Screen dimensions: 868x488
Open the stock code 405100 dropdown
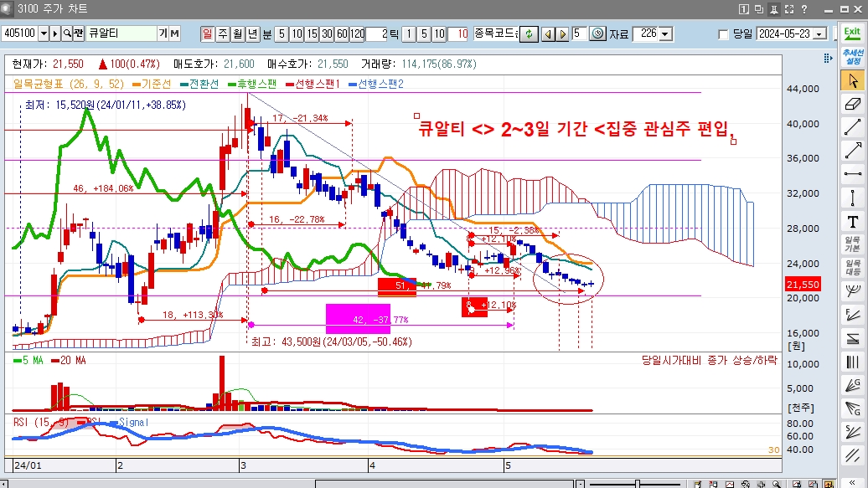point(43,33)
